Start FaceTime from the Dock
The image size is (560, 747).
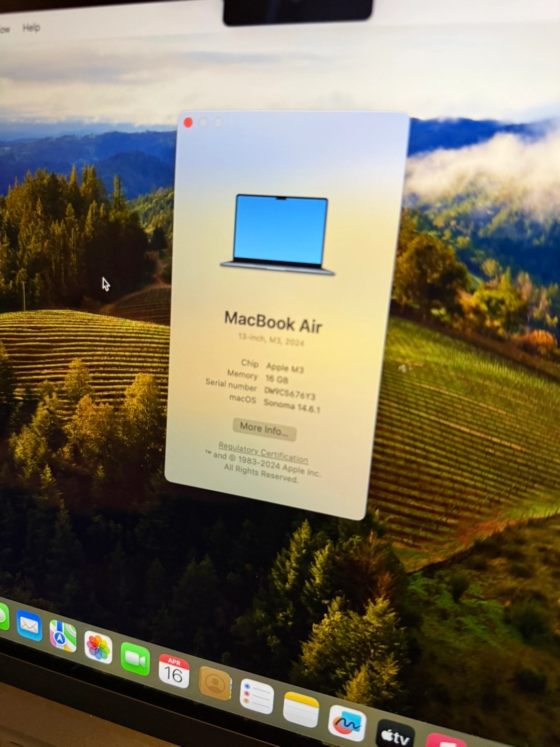click(x=135, y=659)
